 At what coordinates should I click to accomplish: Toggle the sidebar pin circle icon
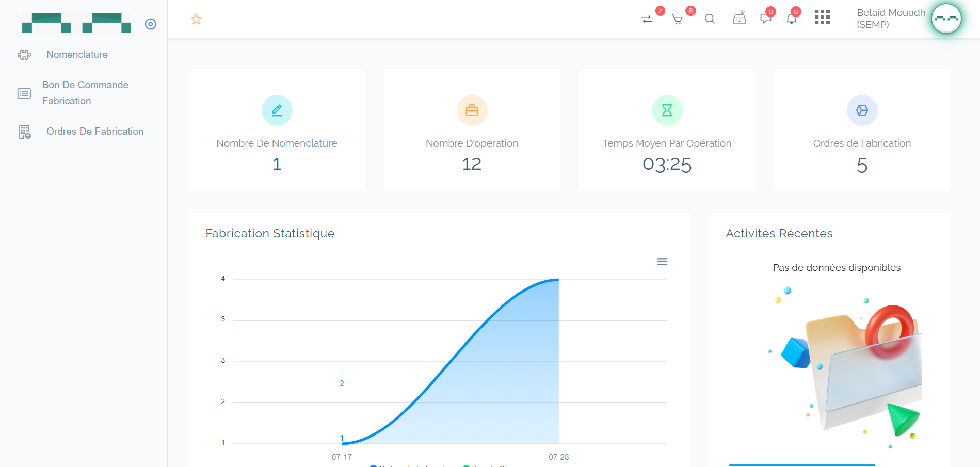(x=151, y=24)
